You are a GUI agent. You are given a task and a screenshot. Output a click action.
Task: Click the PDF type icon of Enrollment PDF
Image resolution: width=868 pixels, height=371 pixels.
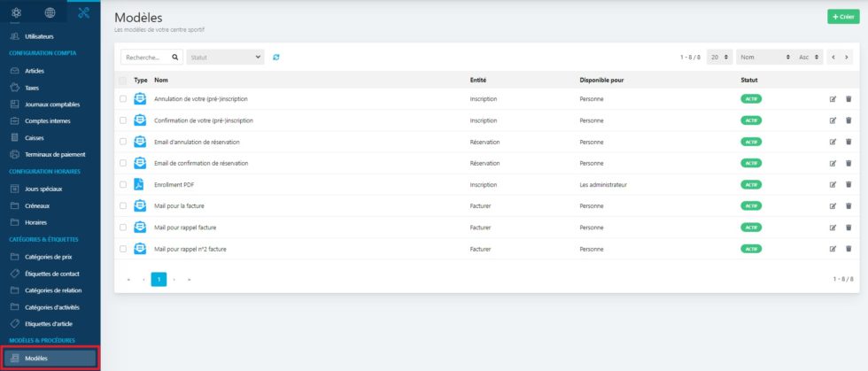139,184
